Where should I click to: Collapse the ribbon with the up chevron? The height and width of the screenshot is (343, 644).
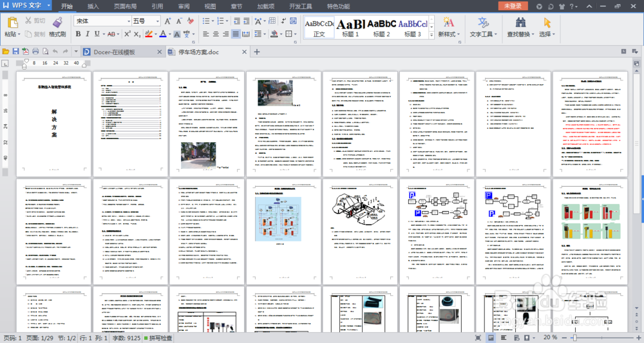click(589, 6)
